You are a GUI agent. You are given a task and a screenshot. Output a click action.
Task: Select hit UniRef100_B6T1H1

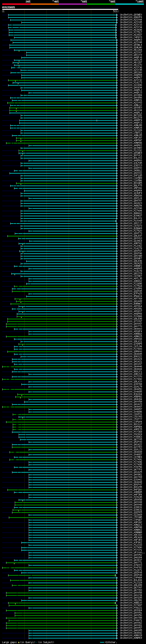click(x=131, y=115)
